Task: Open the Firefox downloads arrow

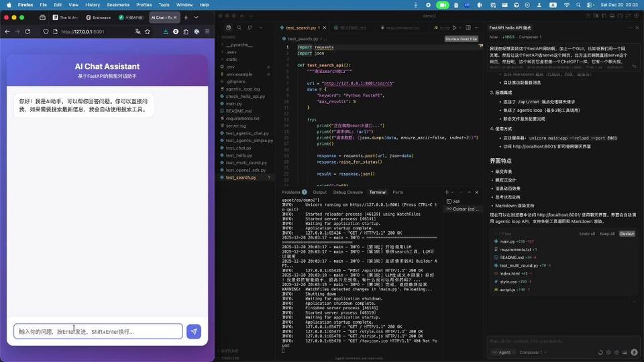Action: 165,32
